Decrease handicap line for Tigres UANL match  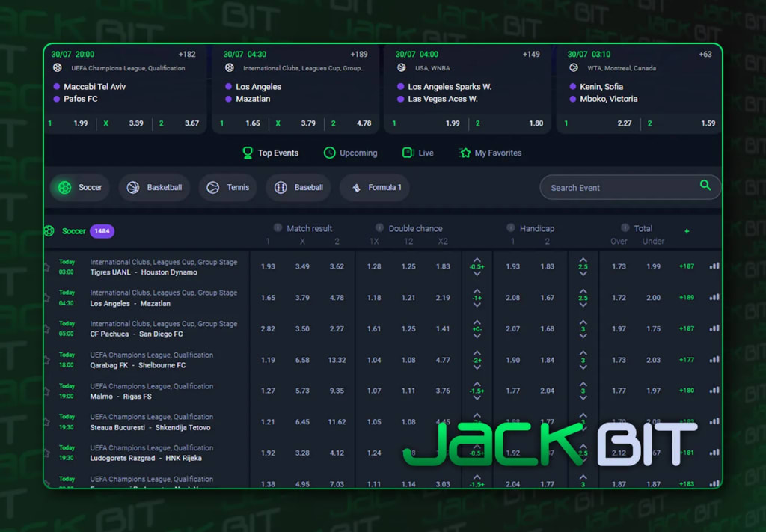[x=477, y=274]
